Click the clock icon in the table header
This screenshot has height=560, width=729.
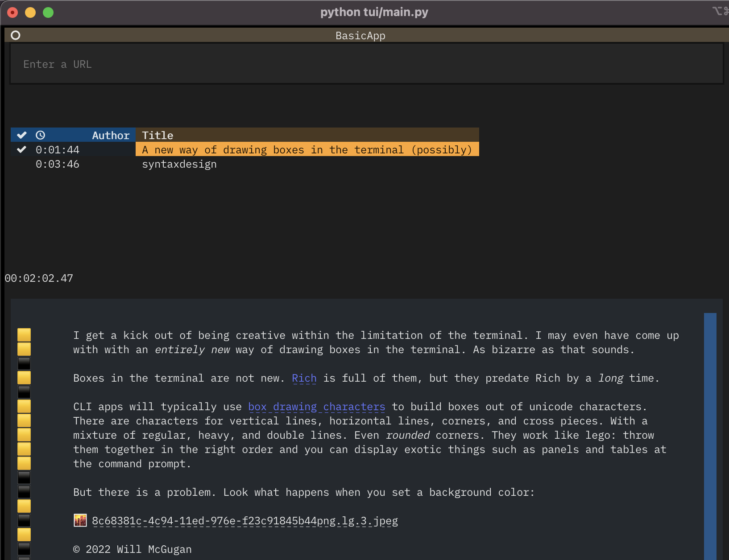(x=41, y=135)
